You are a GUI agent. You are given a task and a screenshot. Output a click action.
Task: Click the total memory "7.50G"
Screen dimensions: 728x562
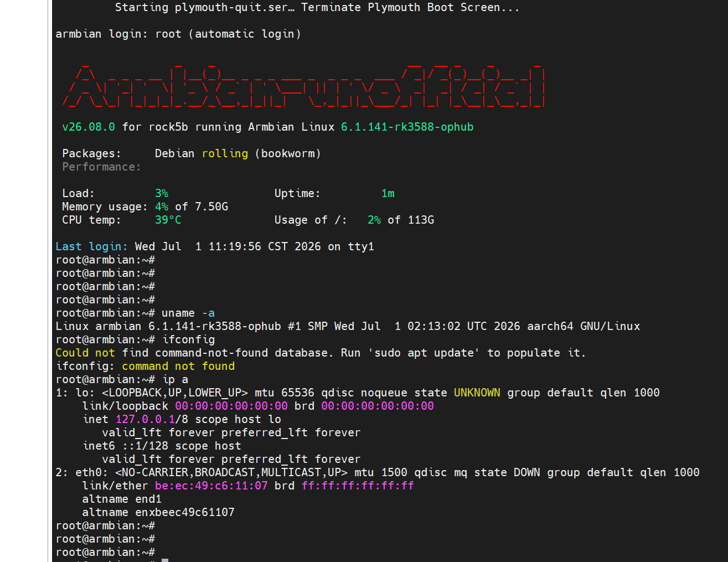(211, 207)
